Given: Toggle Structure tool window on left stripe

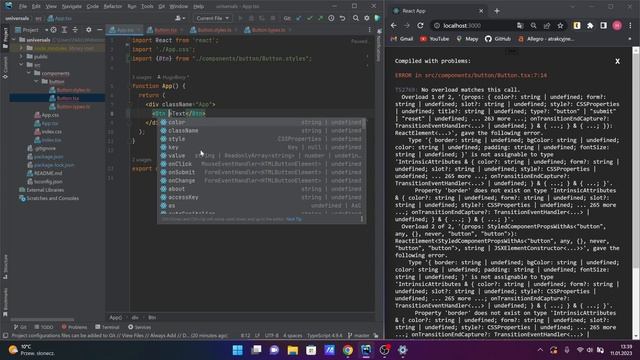Looking at the screenshot, I should (x=5, y=267).
